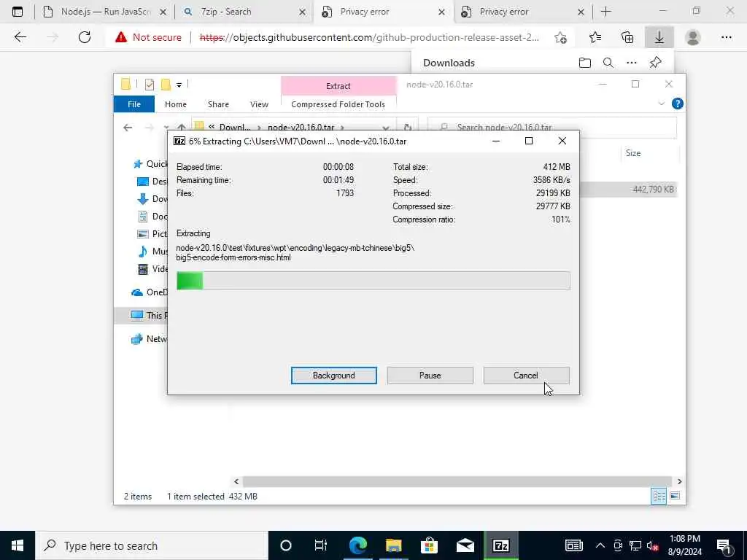
Task: Open the Share ribbon tab
Action: coord(218,104)
